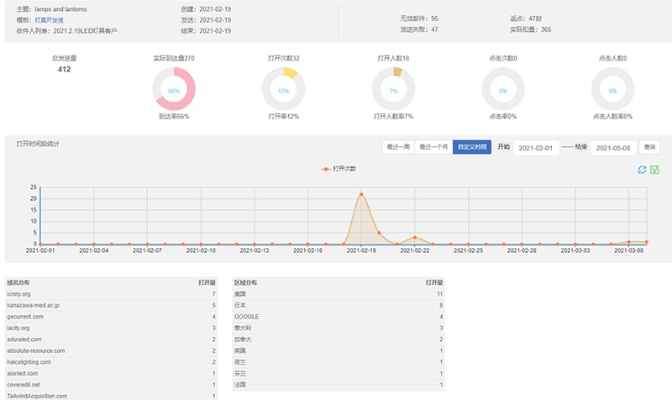Select the 自定义时间 custom range option
Viewport: 672px width, 400px height.
tap(472, 147)
